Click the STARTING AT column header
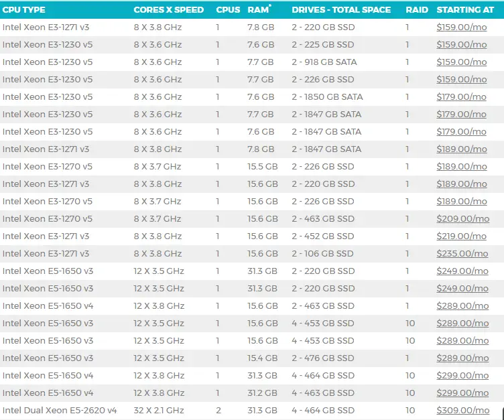This screenshot has height=420, width=504. (465, 9)
